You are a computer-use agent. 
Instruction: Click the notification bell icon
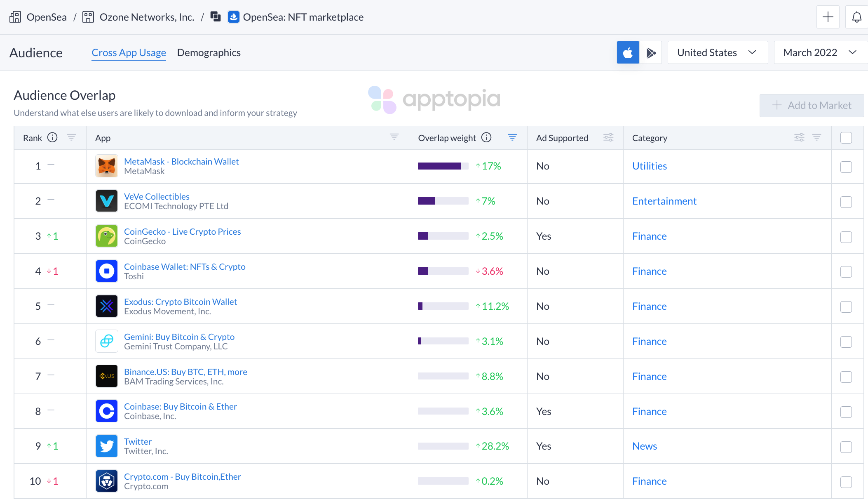coord(856,17)
